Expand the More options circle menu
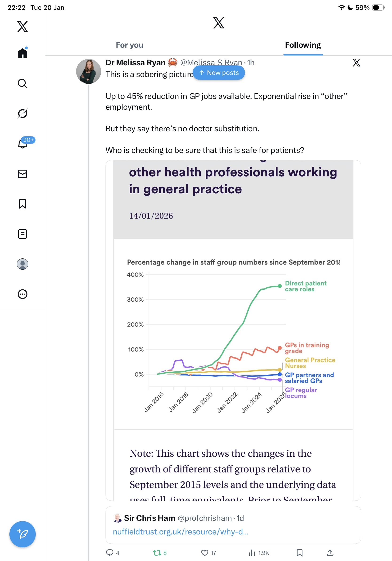 point(22,294)
